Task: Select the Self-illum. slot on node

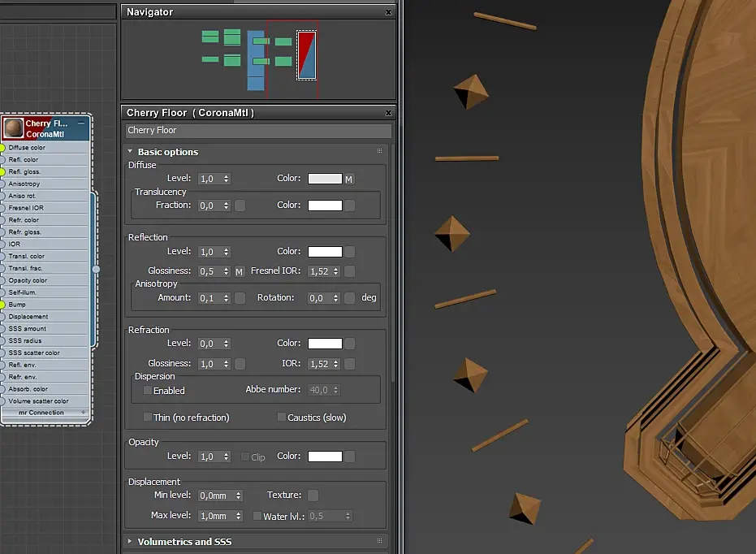Action: pos(45,292)
